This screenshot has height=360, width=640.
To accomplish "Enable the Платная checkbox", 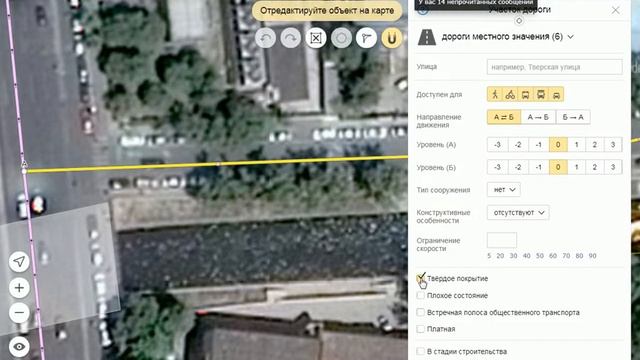I will click(x=421, y=329).
